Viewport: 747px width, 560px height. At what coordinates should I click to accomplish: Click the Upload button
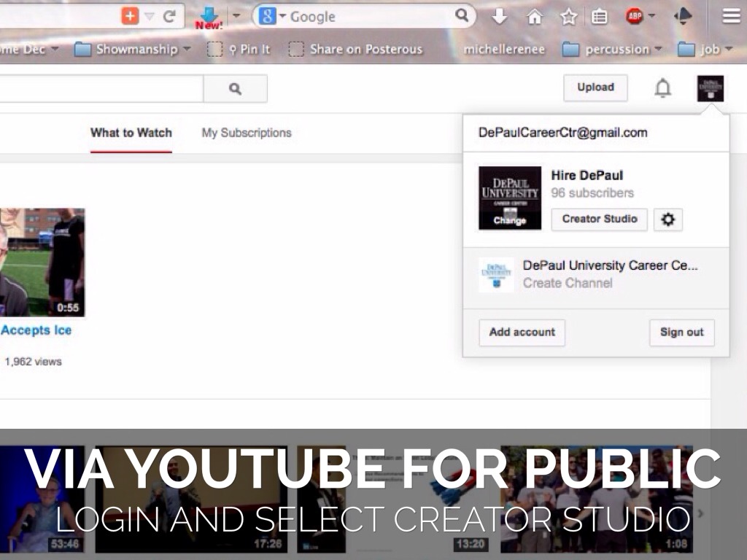pos(595,87)
